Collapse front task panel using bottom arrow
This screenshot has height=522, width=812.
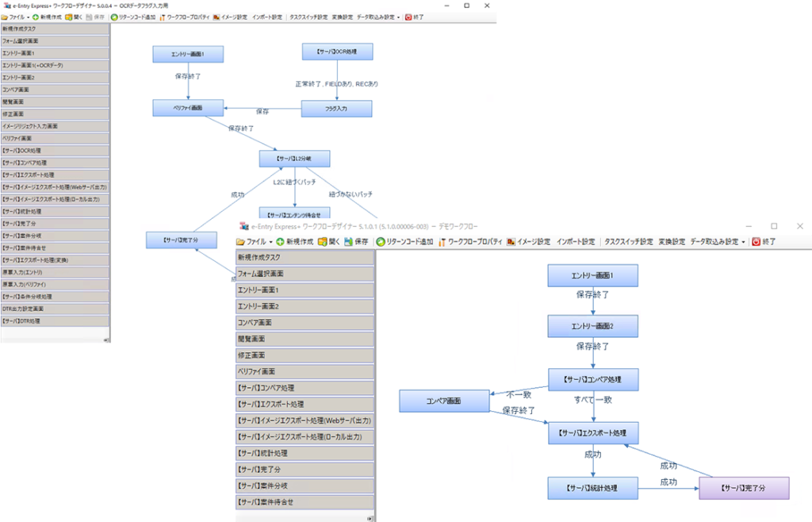pyautogui.click(x=370, y=517)
